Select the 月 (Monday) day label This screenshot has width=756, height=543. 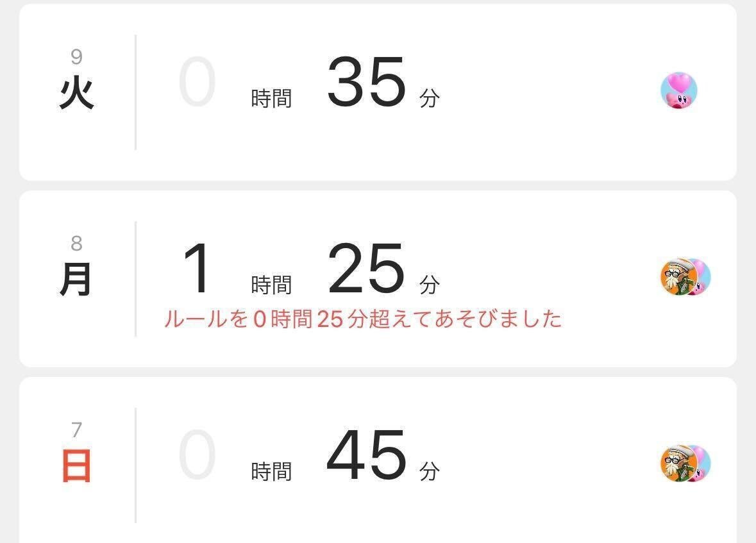tap(76, 281)
